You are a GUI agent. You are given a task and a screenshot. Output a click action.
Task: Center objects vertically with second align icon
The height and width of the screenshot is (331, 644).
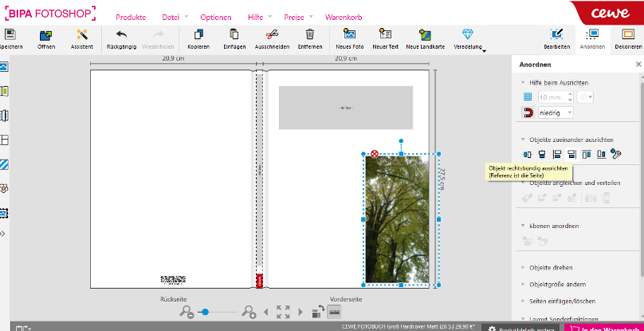pyautogui.click(x=542, y=154)
